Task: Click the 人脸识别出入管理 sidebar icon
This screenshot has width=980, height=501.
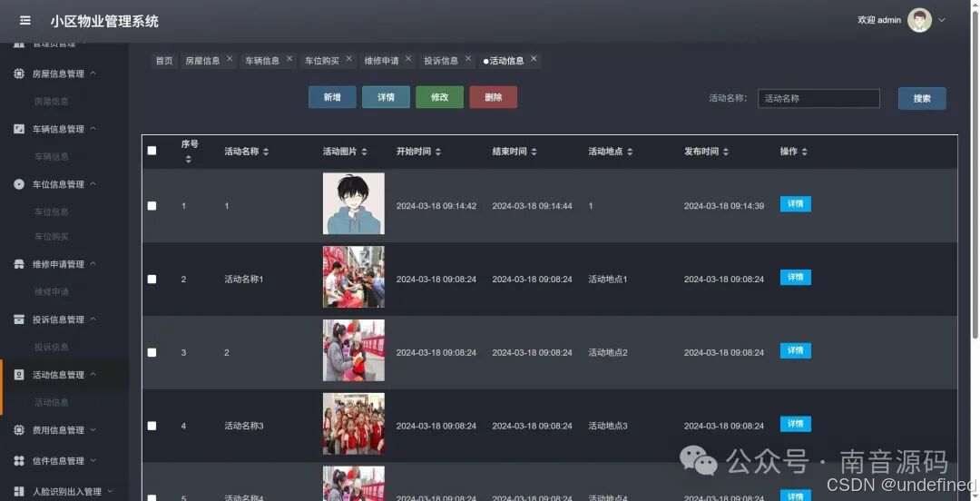Action: [x=19, y=492]
